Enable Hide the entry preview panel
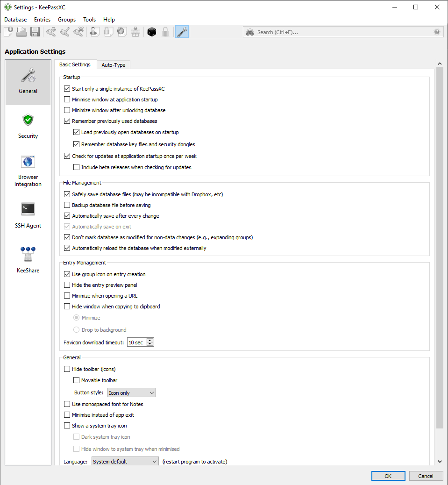 67,285
